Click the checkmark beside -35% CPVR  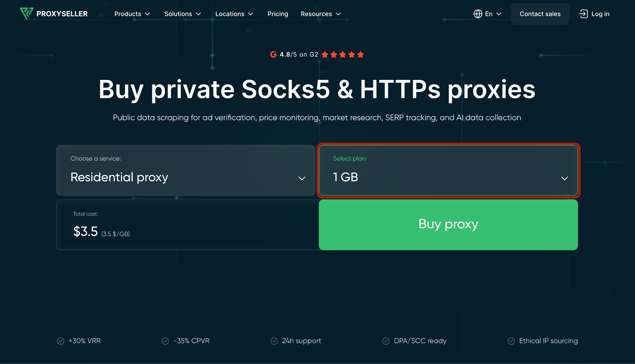click(x=165, y=341)
